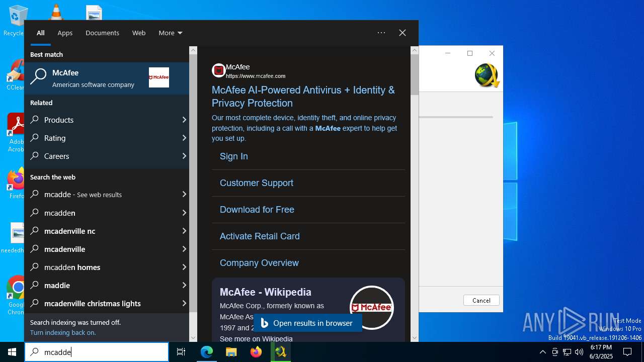Viewport: 644px width, 362px height.
Task: Launch Microsoft Edge from taskbar
Action: click(x=207, y=352)
